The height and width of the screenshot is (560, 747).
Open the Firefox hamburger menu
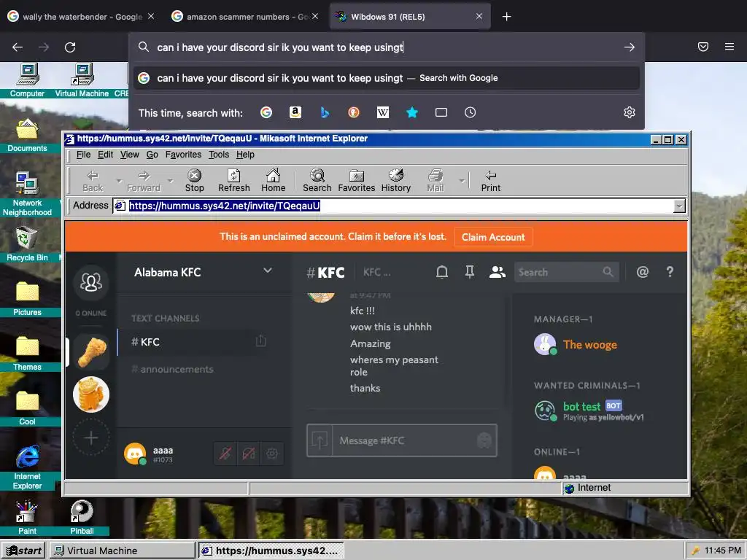[729, 47]
